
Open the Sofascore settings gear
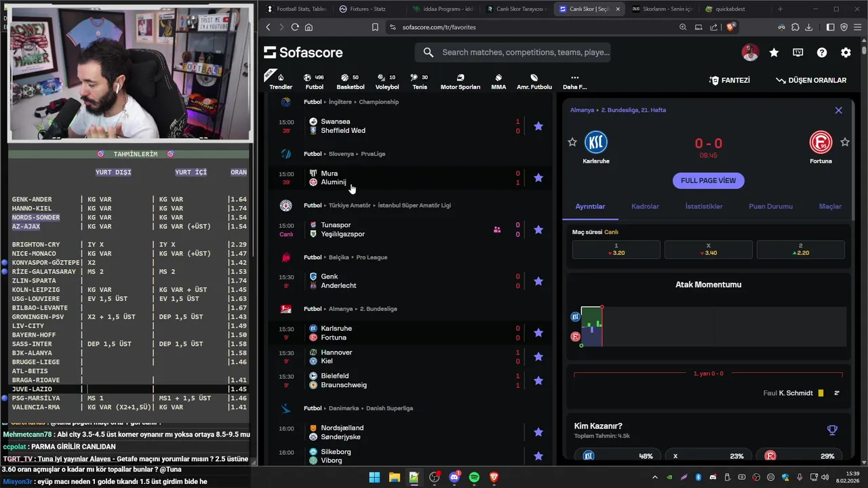pos(846,52)
